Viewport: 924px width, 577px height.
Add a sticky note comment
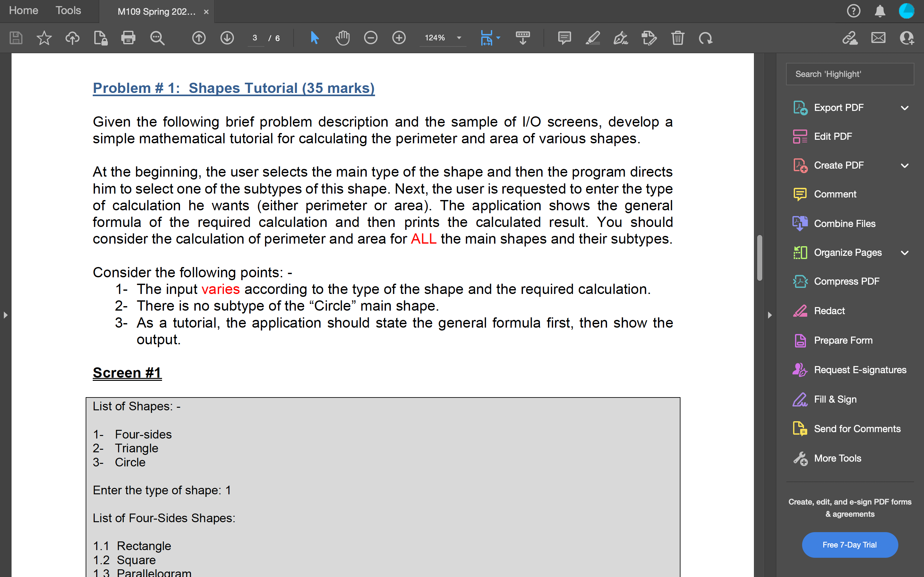(564, 38)
